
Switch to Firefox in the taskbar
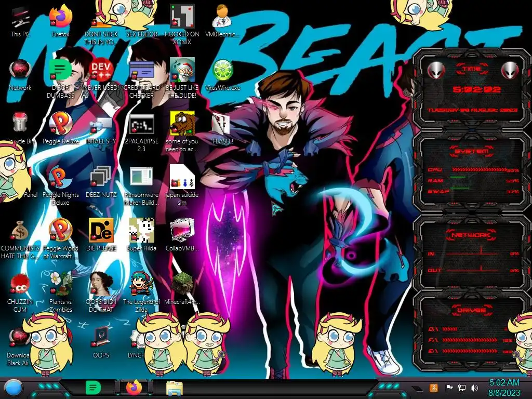click(x=134, y=388)
